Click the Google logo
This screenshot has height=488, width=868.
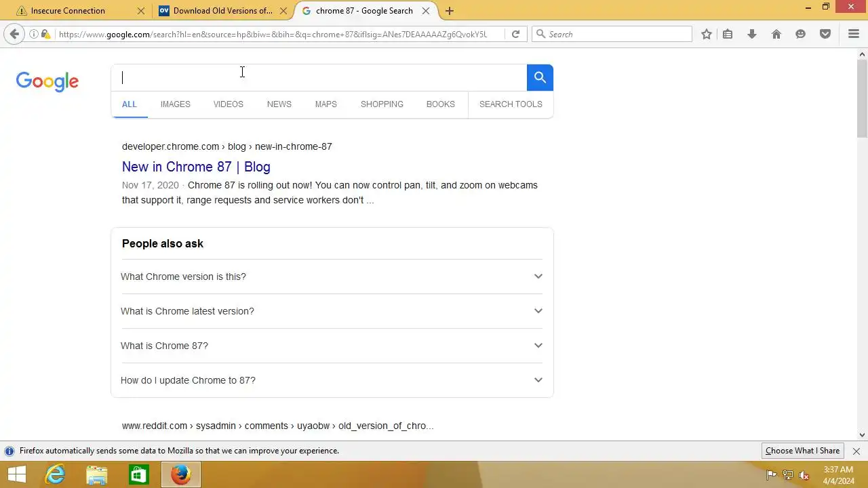(x=47, y=81)
